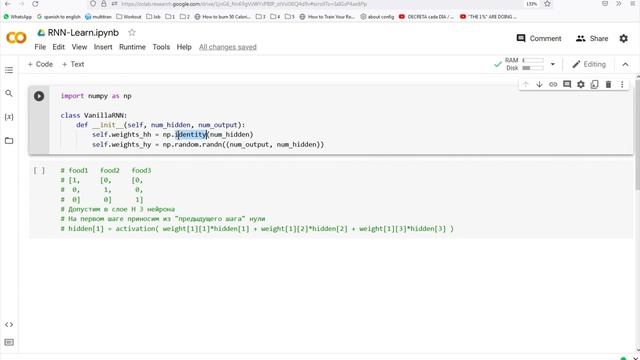Viewport: 640px width, 360px height.
Task: Click the line 'import numpy as np'
Action: tap(96, 96)
